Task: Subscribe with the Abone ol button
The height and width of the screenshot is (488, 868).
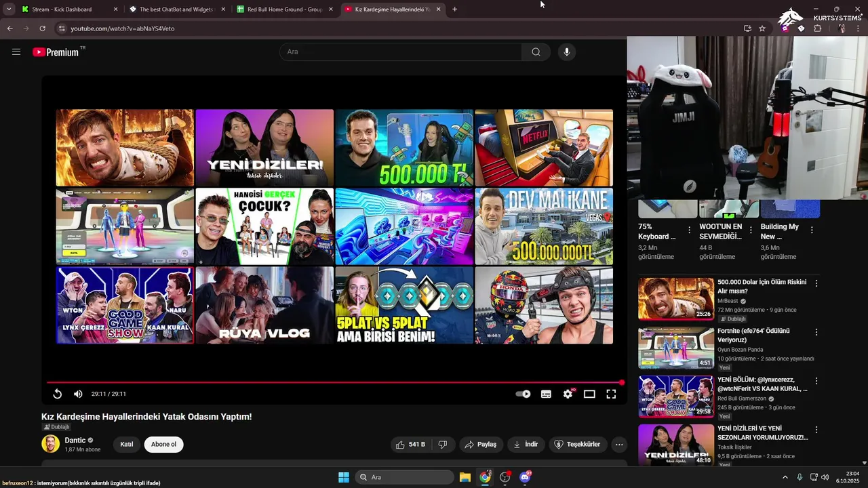Action: click(163, 445)
